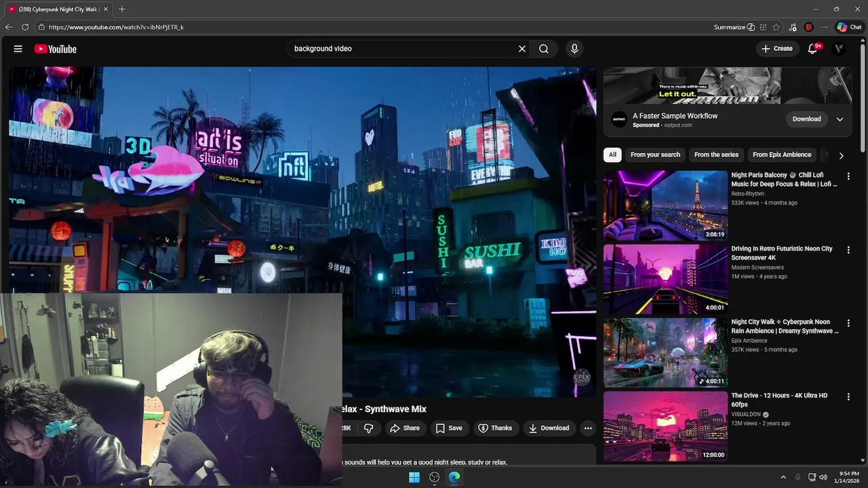Open the split screen or apps icon in address bar

pos(764,27)
